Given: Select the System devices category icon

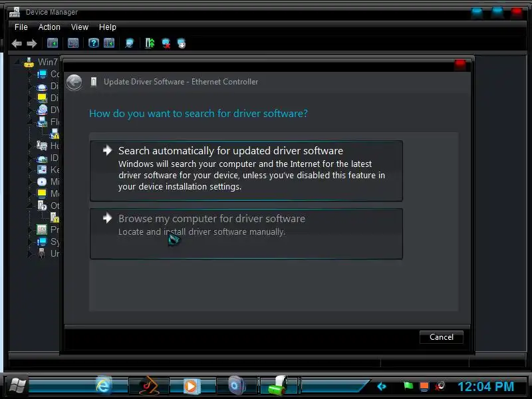Looking at the screenshot, I should click(x=42, y=241).
